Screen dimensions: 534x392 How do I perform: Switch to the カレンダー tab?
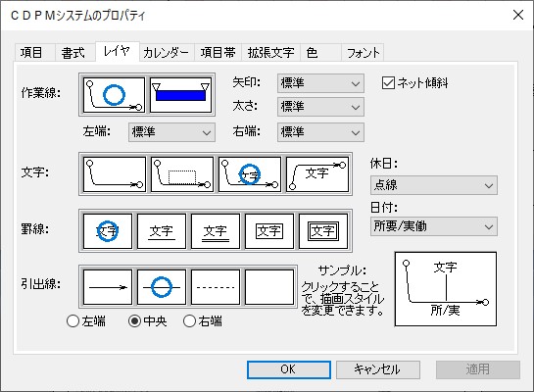point(167,53)
